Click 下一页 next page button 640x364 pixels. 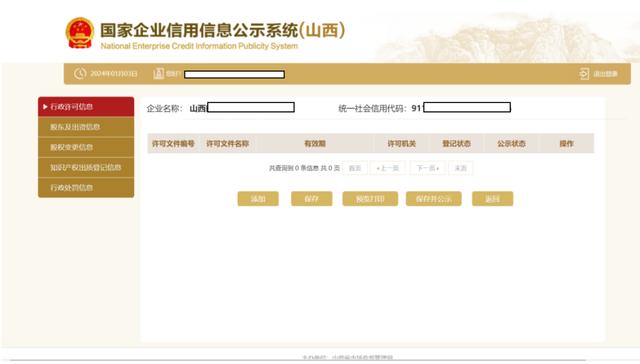coord(427,168)
